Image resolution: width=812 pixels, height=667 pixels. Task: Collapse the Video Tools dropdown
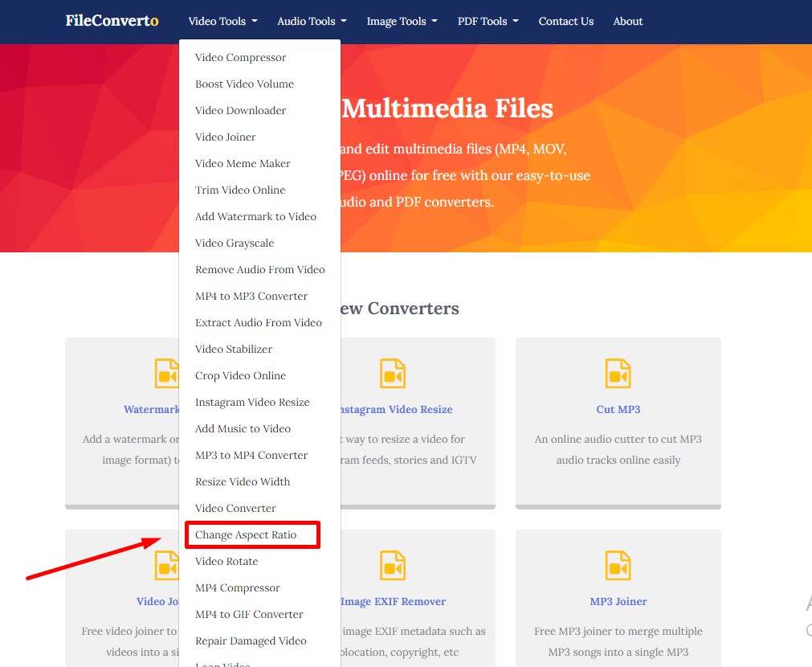pos(222,22)
